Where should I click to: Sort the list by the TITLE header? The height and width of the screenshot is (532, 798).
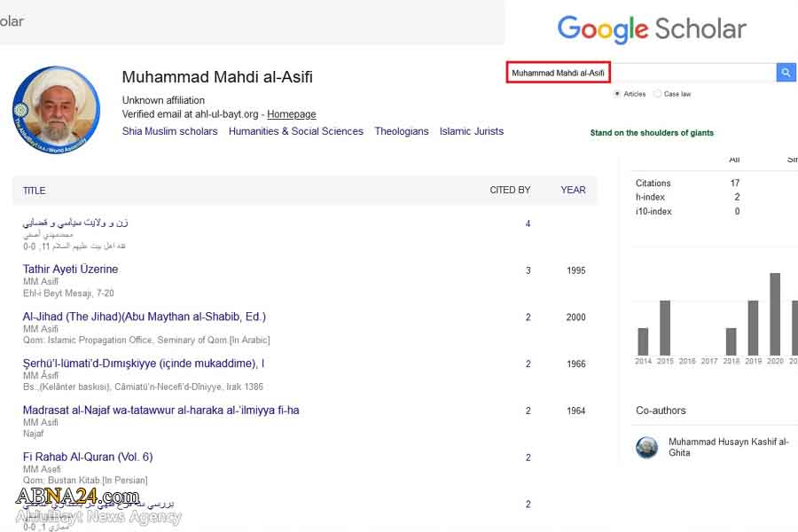34,191
